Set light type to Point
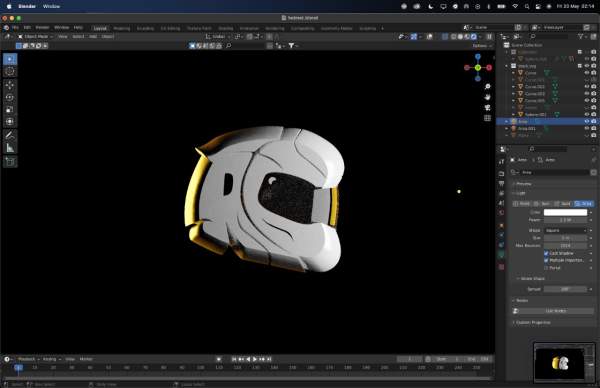 tap(522, 204)
